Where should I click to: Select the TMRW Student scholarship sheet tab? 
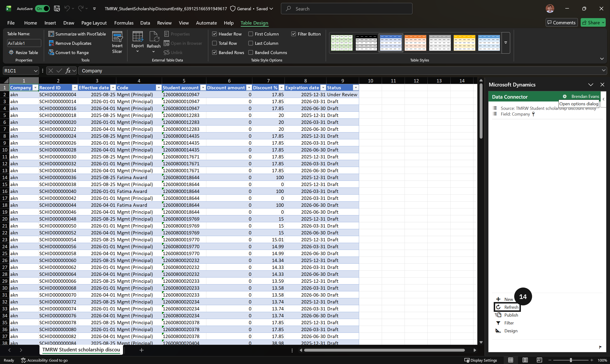[x=81, y=349]
